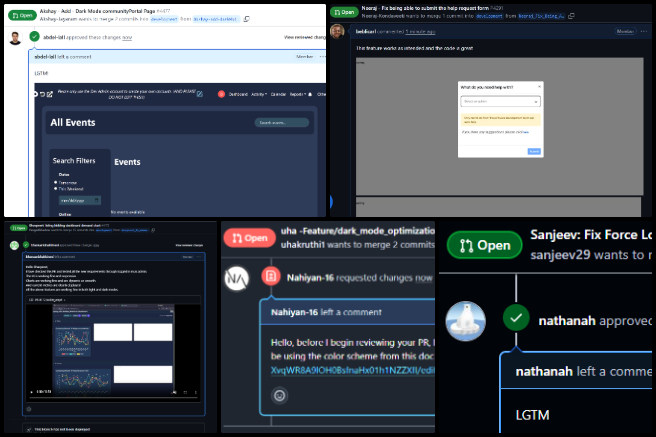Click the Member badge on abdel-lail's comment
Viewport: 656px width, 437px height.
click(x=304, y=56)
